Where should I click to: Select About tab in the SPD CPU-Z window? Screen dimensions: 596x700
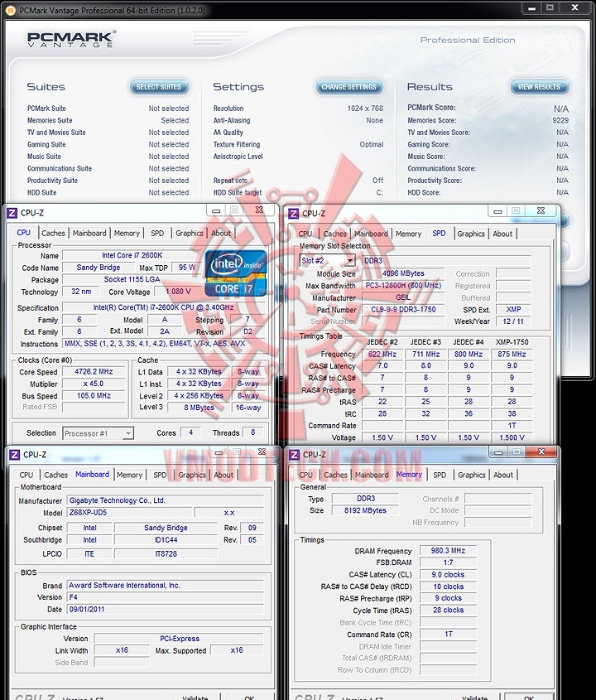point(502,234)
